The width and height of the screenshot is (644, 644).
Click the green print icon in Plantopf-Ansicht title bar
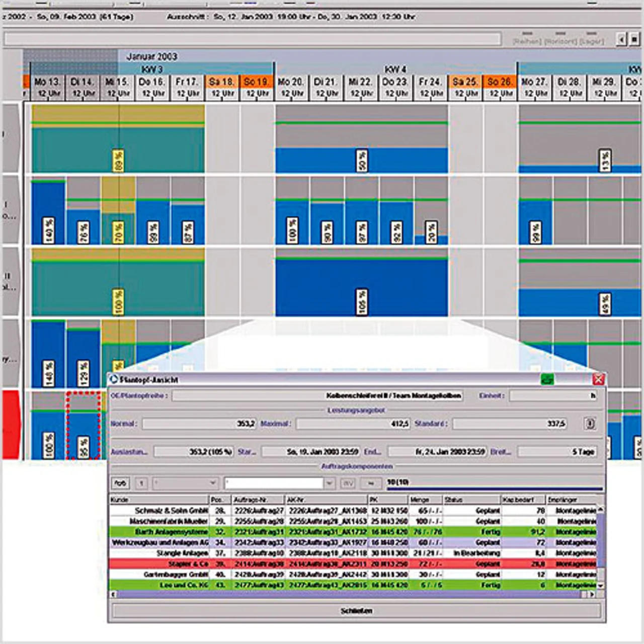coord(547,379)
